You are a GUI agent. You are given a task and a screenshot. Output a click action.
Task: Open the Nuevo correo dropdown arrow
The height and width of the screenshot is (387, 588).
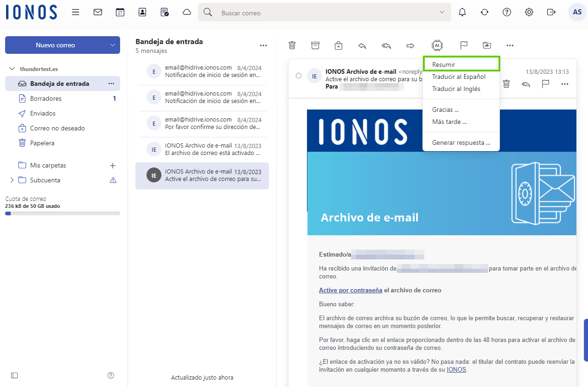[x=113, y=45]
